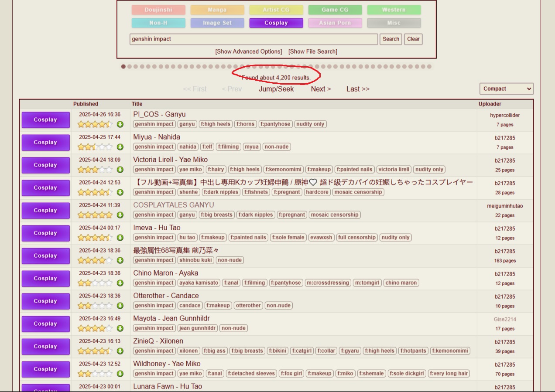Toggle the Manga category filter
The height and width of the screenshot is (392, 555).
(217, 10)
